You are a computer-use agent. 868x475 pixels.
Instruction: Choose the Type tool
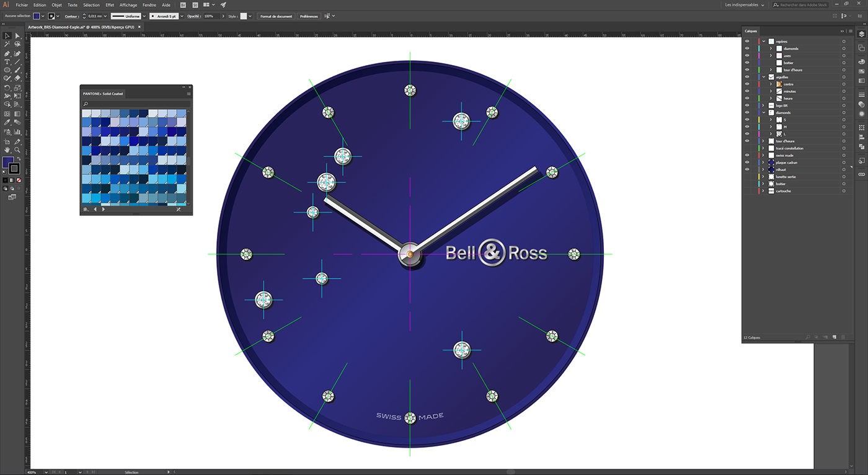coord(7,62)
